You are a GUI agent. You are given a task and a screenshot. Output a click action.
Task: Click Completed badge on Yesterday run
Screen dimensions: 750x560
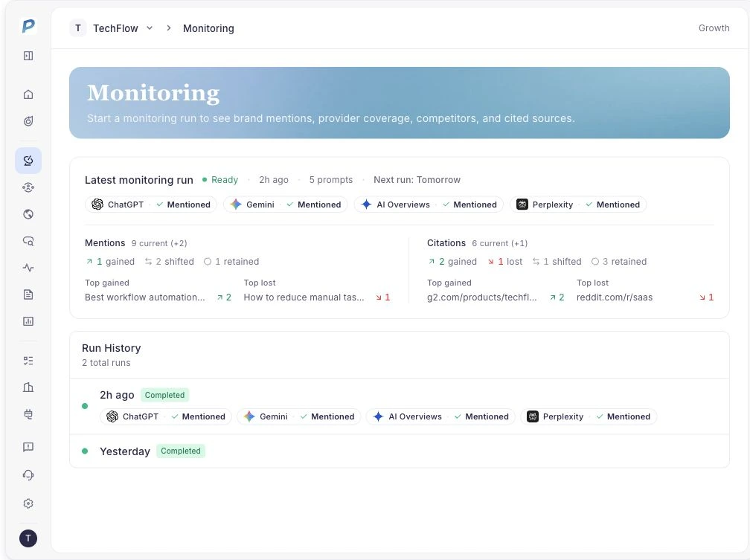point(180,451)
